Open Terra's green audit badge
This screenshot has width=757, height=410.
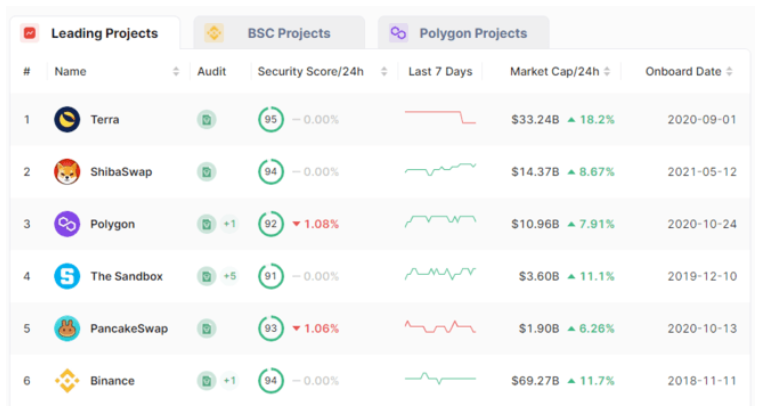click(x=206, y=120)
